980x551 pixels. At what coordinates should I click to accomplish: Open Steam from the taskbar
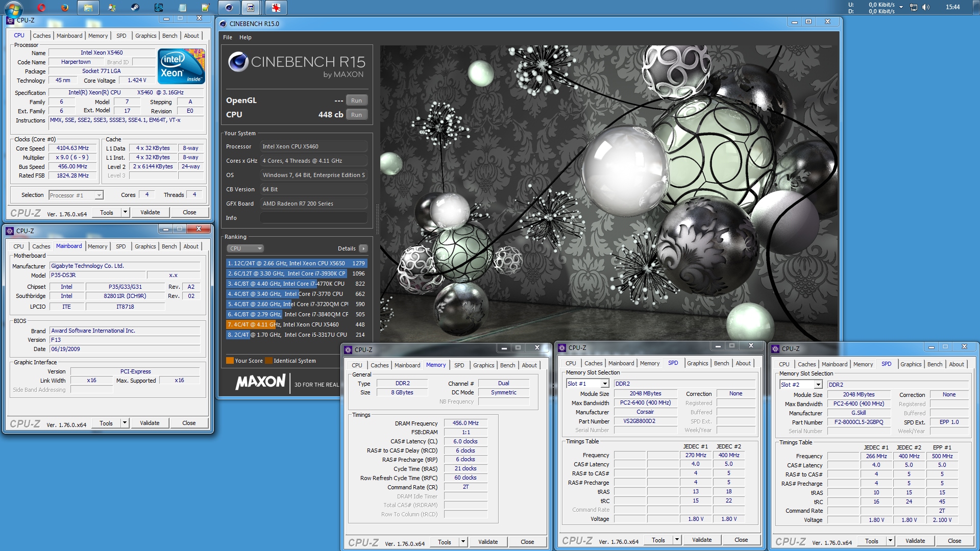pyautogui.click(x=135, y=7)
